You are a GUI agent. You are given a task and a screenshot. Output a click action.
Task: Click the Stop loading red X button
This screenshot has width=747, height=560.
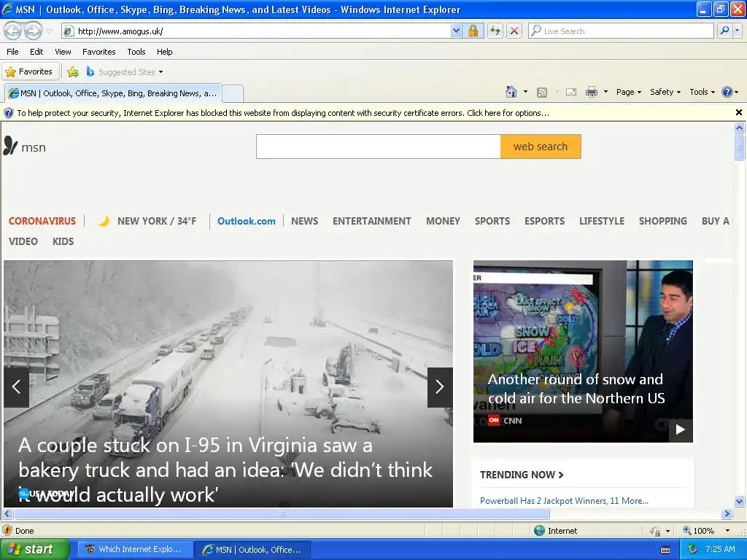click(514, 31)
